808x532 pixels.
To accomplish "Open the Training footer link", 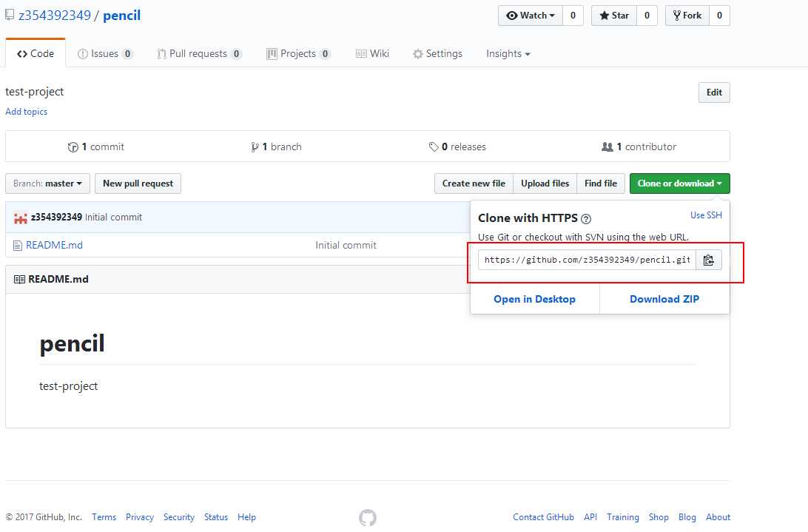I will pos(623,517).
